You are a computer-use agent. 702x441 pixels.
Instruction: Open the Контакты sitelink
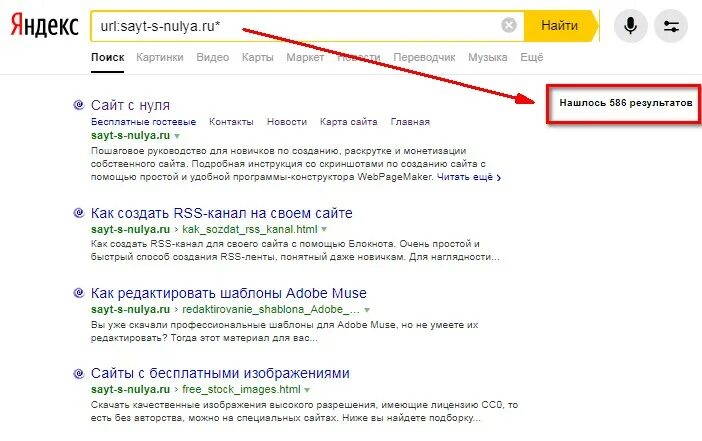(231, 122)
